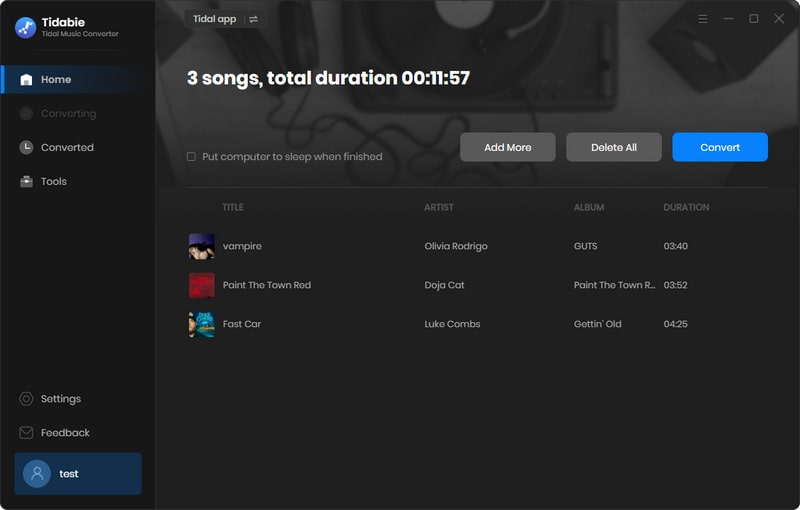The width and height of the screenshot is (800, 510).
Task: Select the song title Paint The Town Red
Action: (x=267, y=285)
